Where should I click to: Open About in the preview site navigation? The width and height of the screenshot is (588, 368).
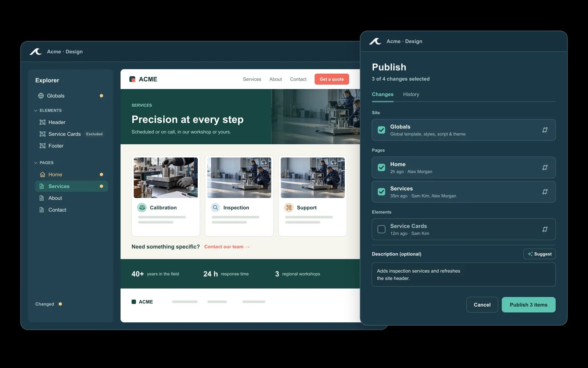[x=276, y=79]
